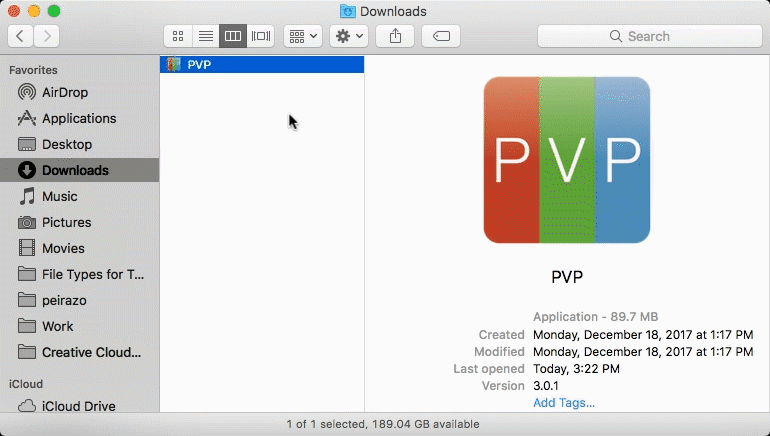The height and width of the screenshot is (436, 770).
Task: Open the Action gear menu
Action: tap(349, 36)
